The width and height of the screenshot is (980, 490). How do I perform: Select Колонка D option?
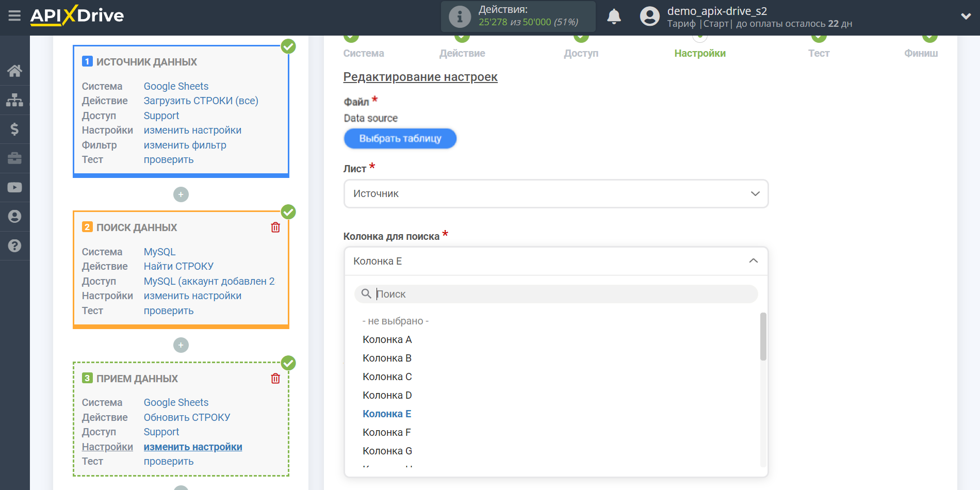coord(387,395)
